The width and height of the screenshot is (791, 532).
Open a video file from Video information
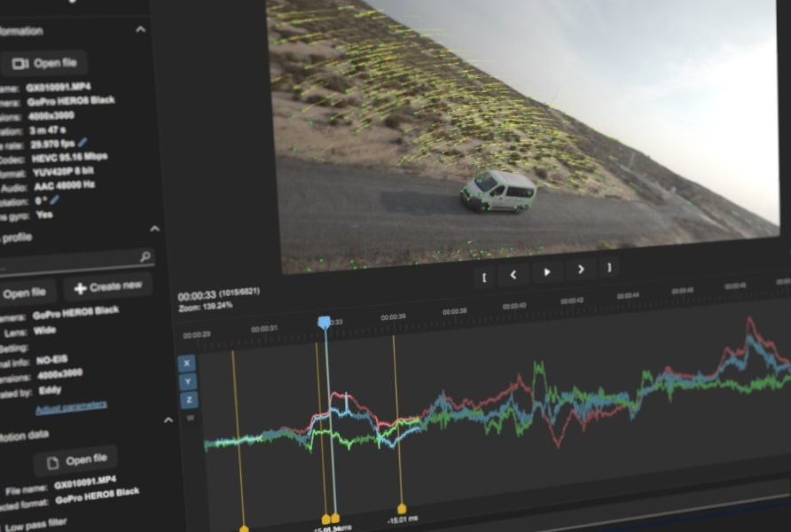pyautogui.click(x=43, y=64)
